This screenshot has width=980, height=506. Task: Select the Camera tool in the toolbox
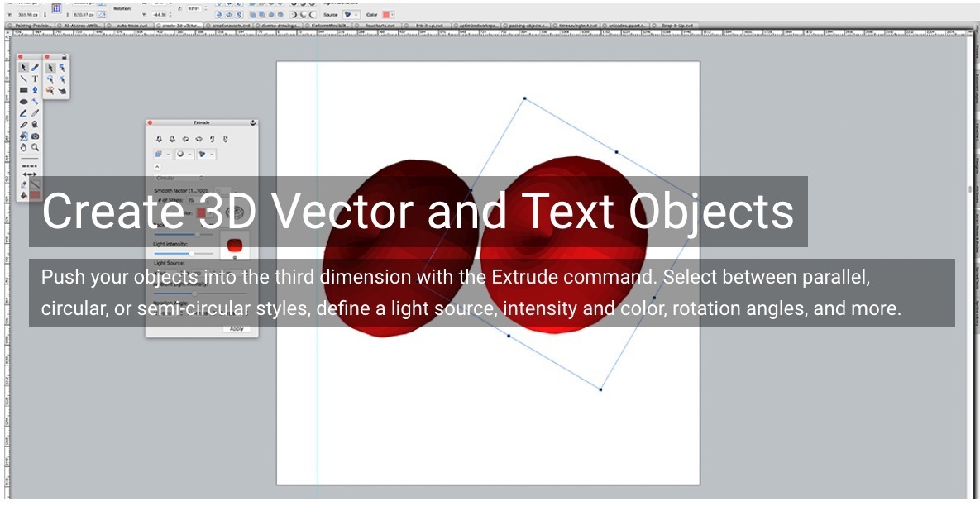(35, 135)
